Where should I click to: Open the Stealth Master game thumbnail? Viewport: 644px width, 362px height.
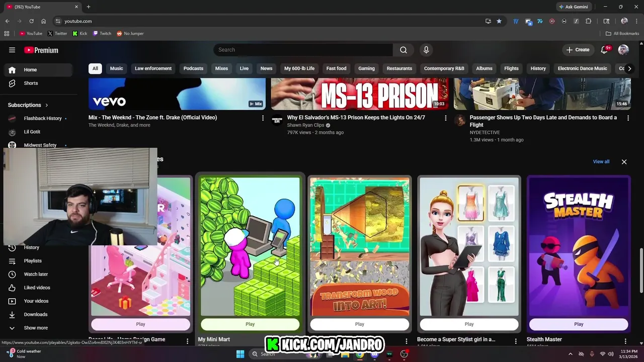click(579, 247)
